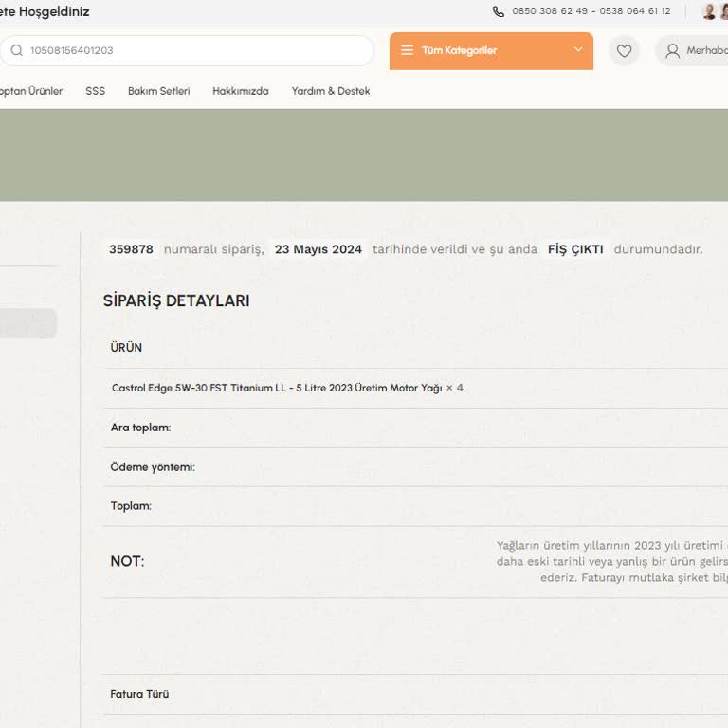This screenshot has height=728, width=728.
Task: Click the FİŞ ÇIKTI order status label
Action: pos(575,249)
